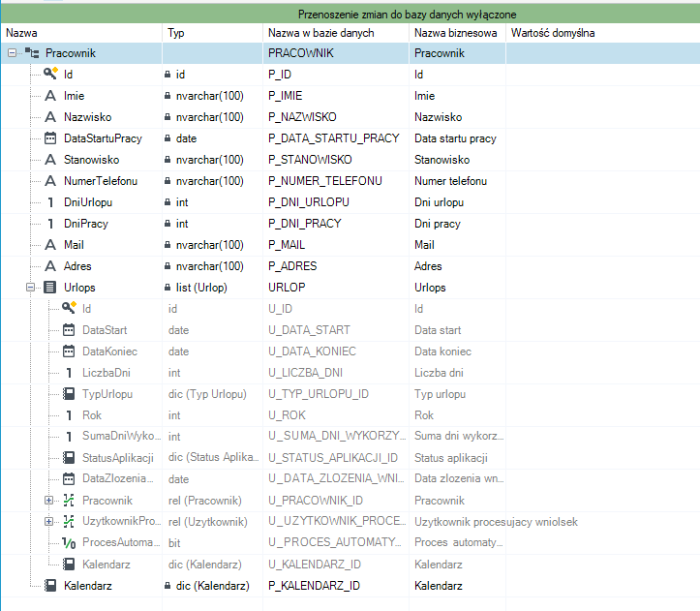This screenshot has height=611, width=700.
Task: Click the text type icon for Nazwisko
Action: click(x=50, y=117)
